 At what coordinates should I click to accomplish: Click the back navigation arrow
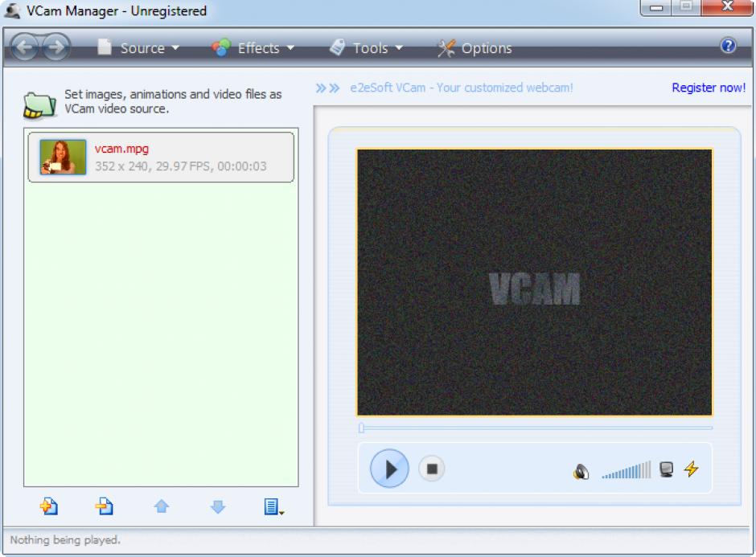click(x=26, y=48)
